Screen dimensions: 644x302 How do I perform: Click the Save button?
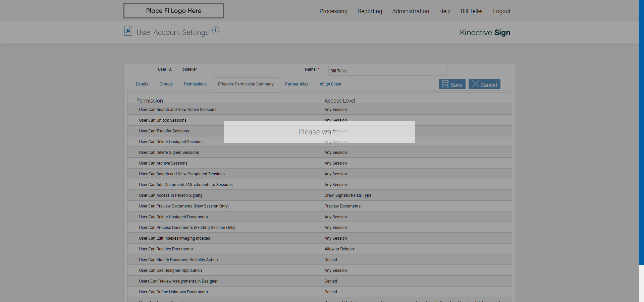[452, 84]
